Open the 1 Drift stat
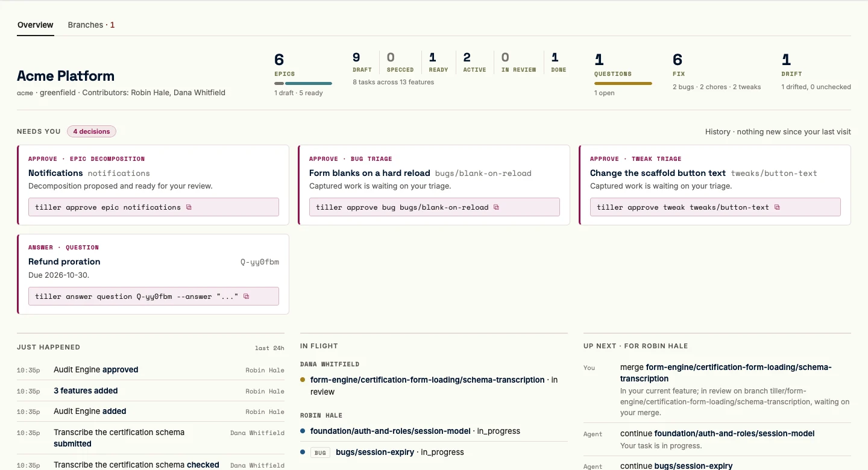The height and width of the screenshot is (470, 868). pyautogui.click(x=816, y=72)
